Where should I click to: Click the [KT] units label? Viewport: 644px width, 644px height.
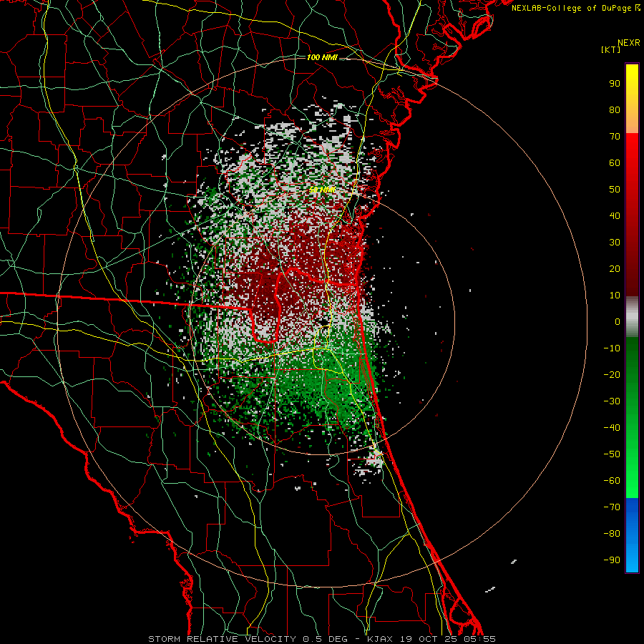point(611,49)
